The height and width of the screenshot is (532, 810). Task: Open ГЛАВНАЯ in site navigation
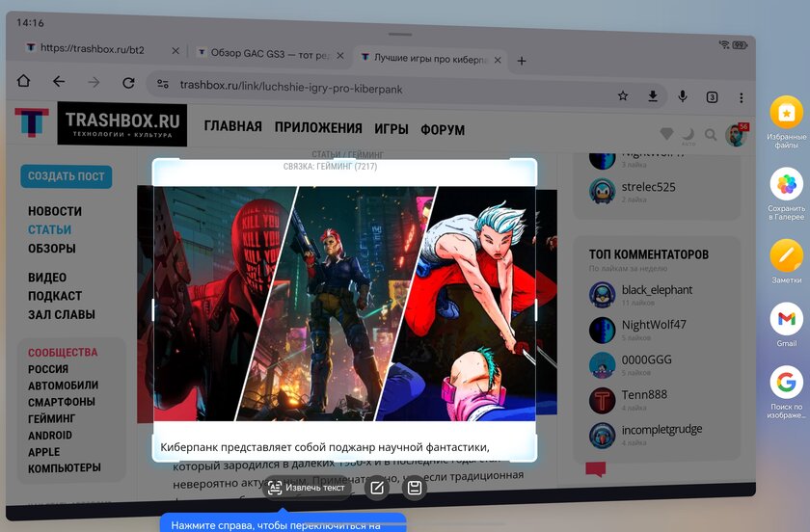click(x=233, y=126)
